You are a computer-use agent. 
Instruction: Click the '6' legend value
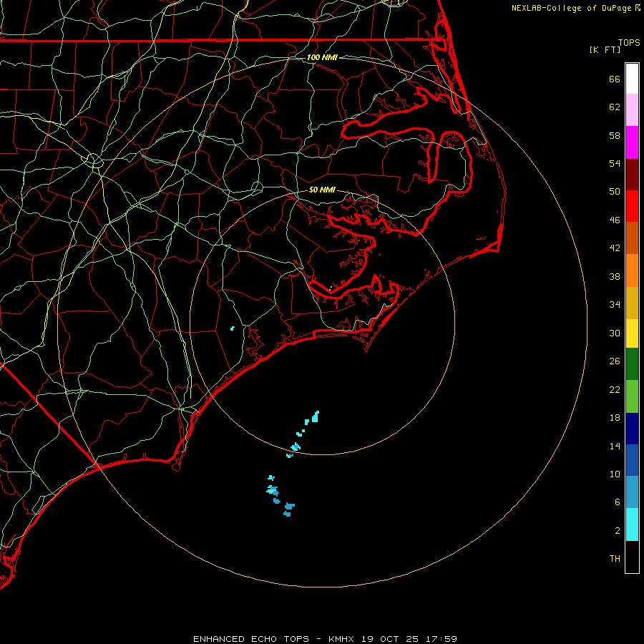[x=618, y=502]
